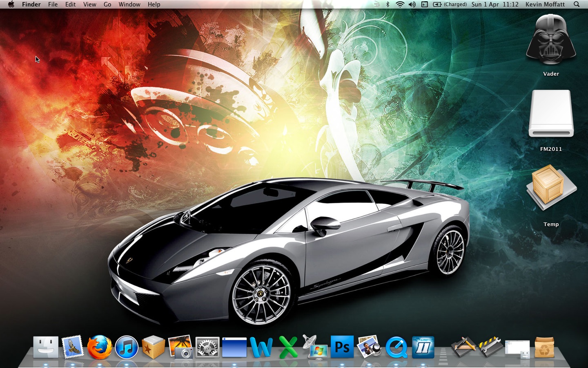Screen dimensions: 588x368
Task: Open QuickTime Player from the Dock
Action: (396, 348)
